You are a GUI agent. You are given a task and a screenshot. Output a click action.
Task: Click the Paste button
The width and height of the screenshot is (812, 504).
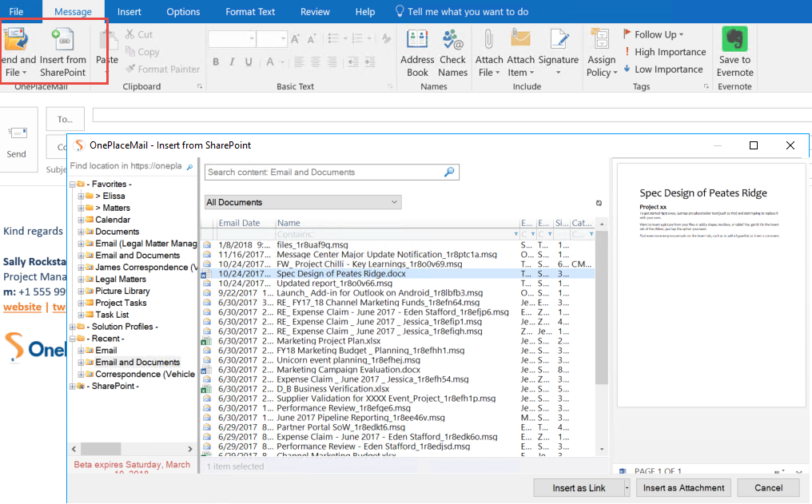107,54
